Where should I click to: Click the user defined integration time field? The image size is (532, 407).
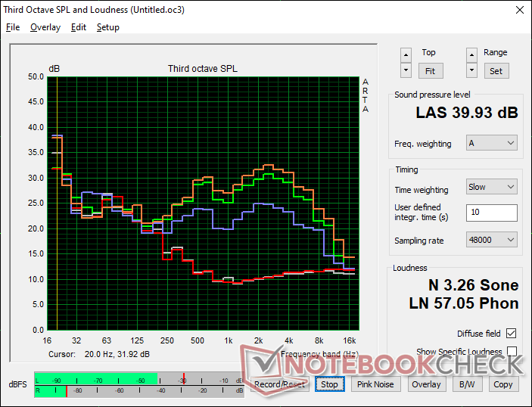point(492,213)
